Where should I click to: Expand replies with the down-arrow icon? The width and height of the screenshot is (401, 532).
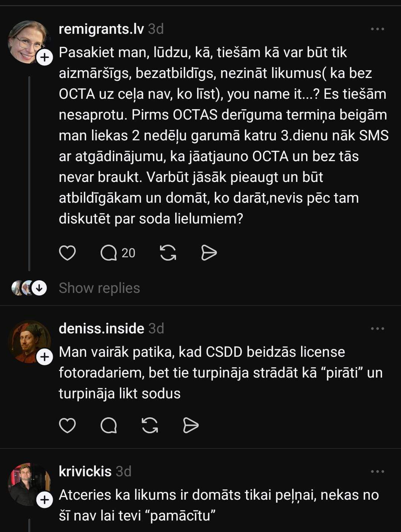[39, 288]
